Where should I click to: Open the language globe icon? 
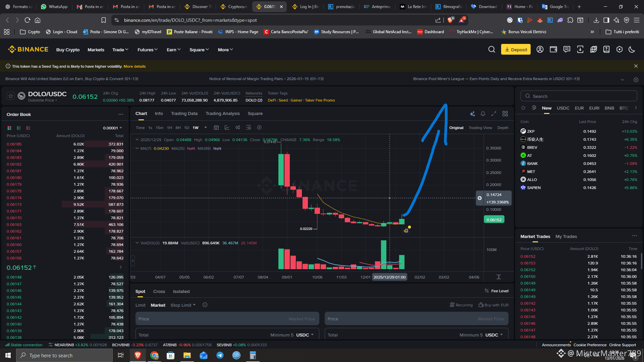(594, 50)
